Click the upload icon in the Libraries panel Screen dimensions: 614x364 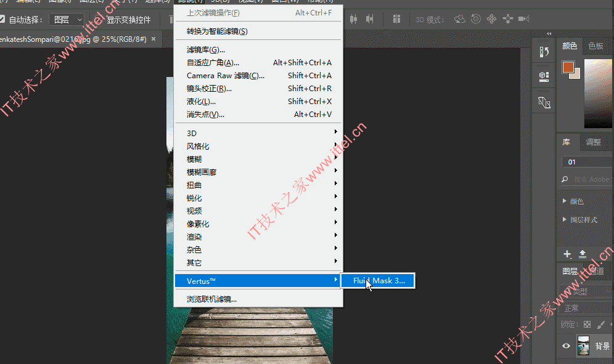coord(583,254)
